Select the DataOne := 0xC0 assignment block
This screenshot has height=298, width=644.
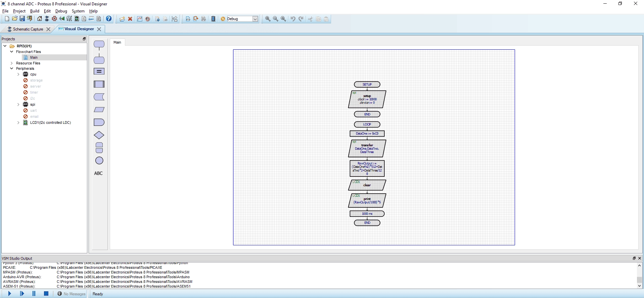click(367, 134)
